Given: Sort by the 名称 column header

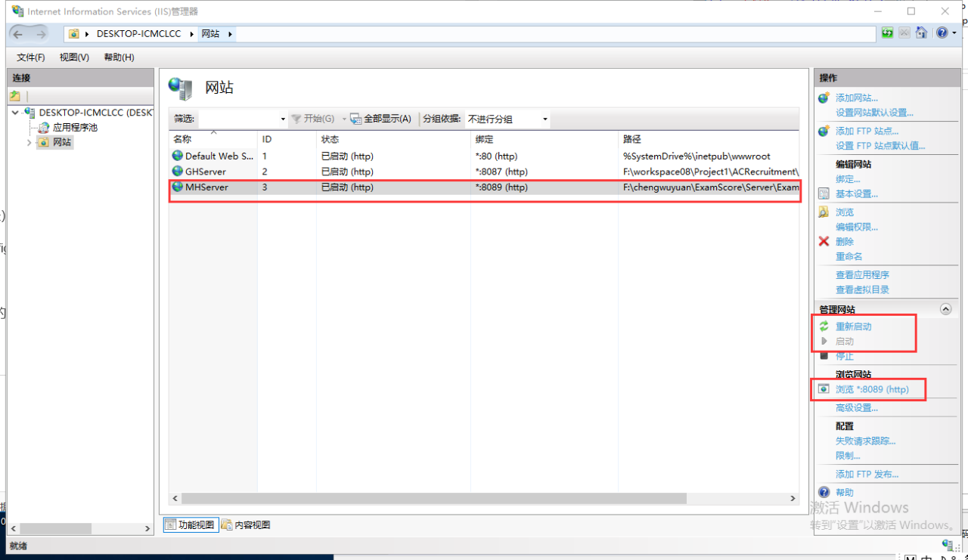Looking at the screenshot, I should coord(213,140).
